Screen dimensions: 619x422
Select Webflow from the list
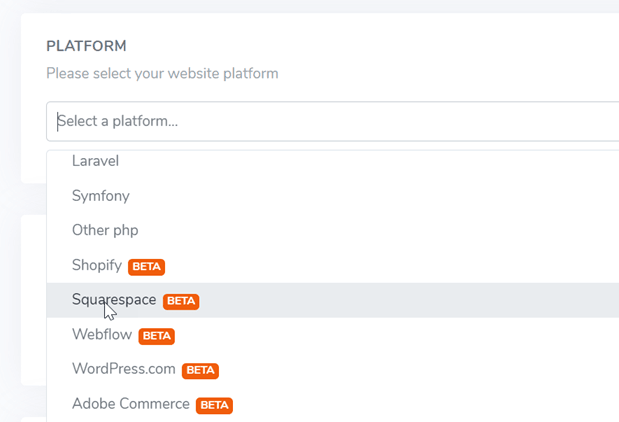pos(332,335)
